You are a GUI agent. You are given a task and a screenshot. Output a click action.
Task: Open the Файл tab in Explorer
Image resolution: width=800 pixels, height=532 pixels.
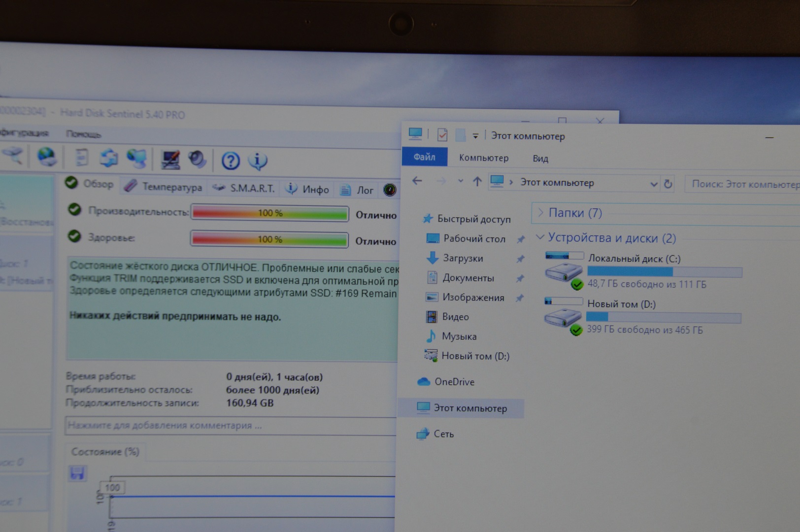(425, 157)
